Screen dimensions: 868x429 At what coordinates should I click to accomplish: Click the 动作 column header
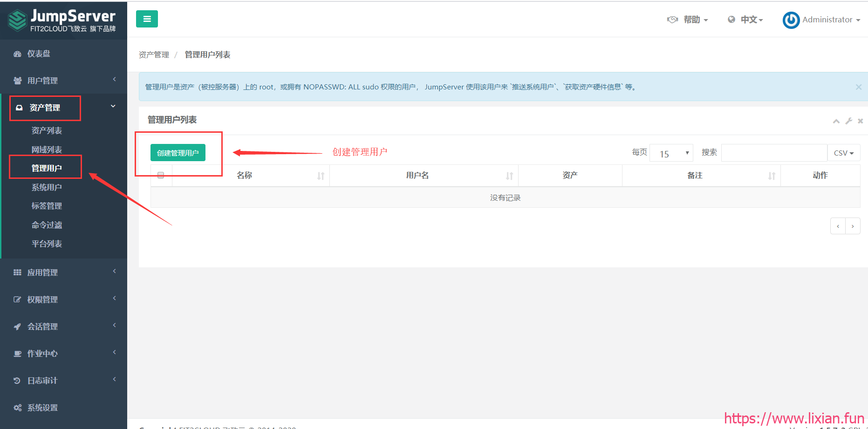[820, 176]
